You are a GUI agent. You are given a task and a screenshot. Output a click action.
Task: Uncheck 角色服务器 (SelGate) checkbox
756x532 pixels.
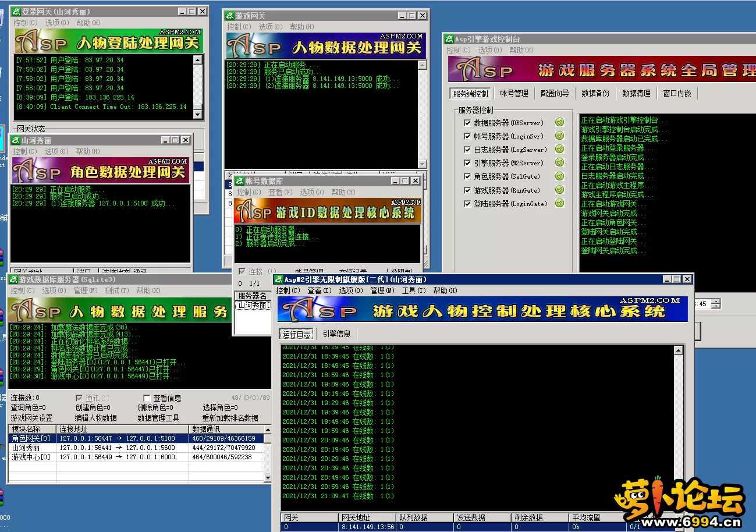[467, 176]
